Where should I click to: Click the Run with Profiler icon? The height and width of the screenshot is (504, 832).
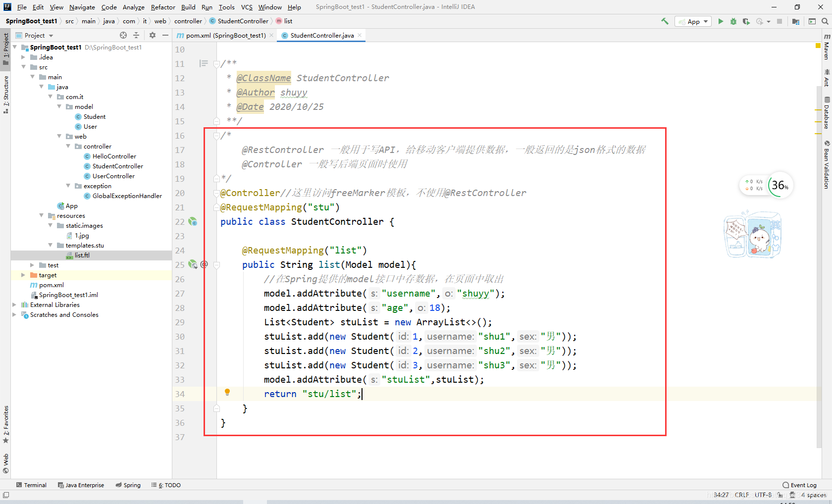(x=759, y=21)
